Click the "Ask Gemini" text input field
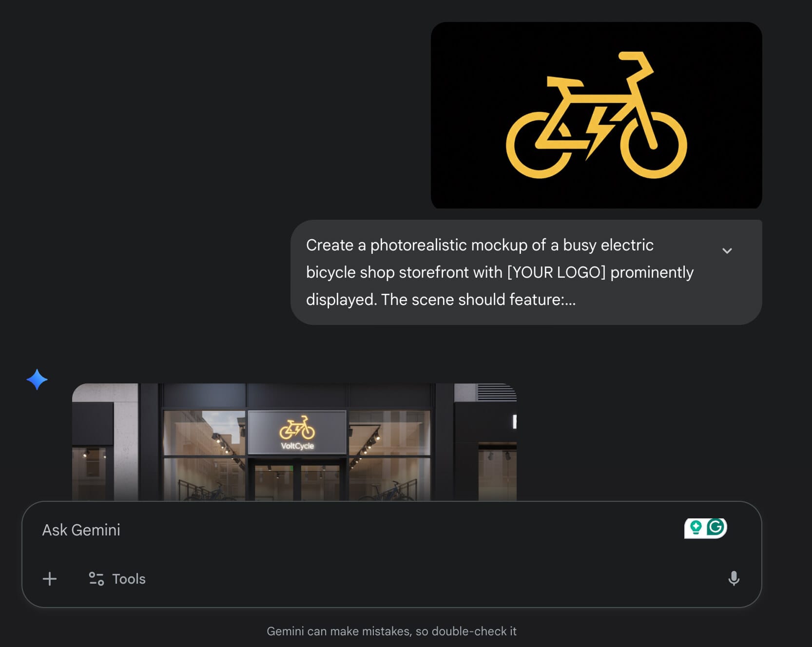812x647 pixels. tap(341, 530)
